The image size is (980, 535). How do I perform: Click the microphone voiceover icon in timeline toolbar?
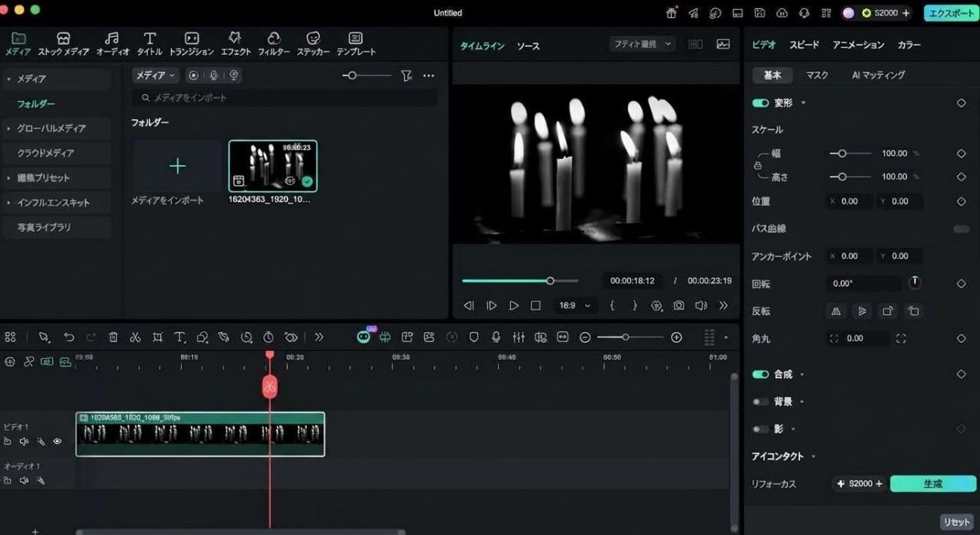(496, 338)
